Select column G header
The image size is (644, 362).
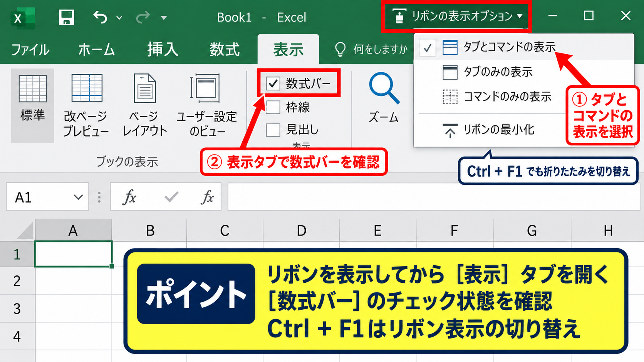point(532,231)
